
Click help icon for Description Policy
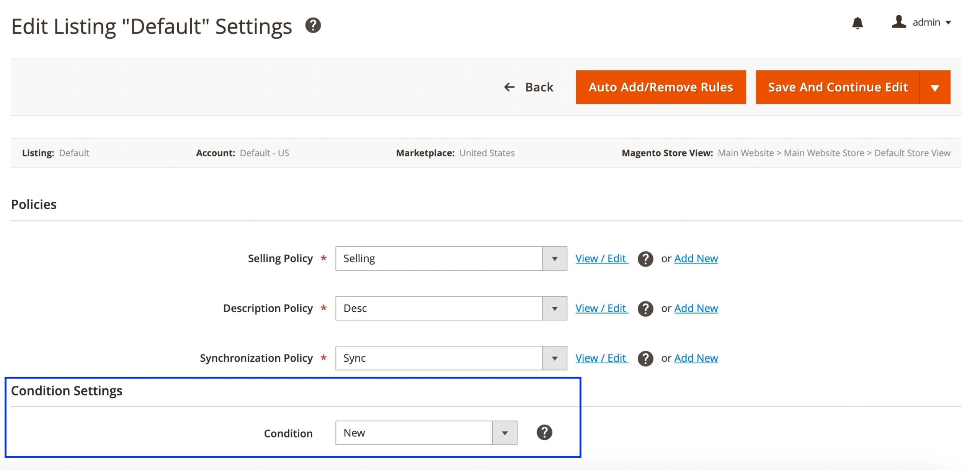(645, 309)
